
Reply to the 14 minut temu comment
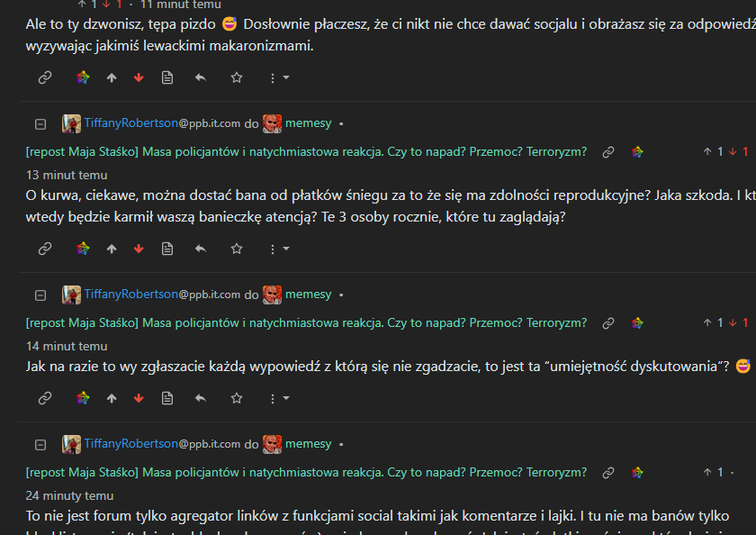201,398
